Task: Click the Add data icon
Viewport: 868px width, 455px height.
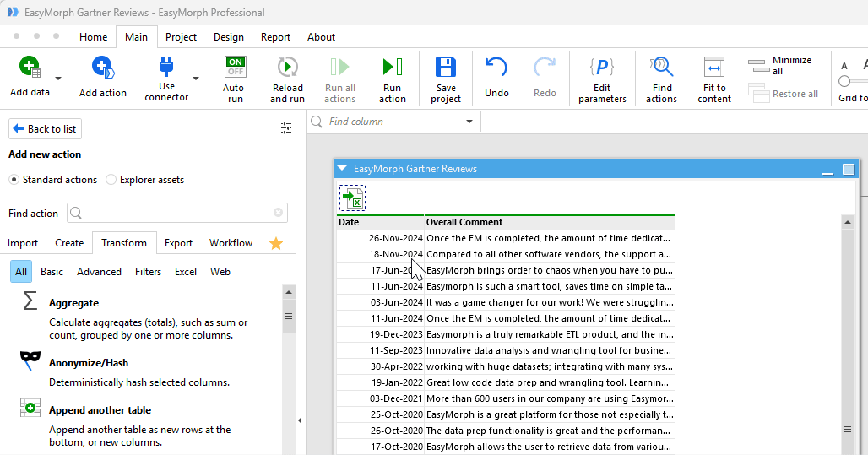Action: coord(30,67)
